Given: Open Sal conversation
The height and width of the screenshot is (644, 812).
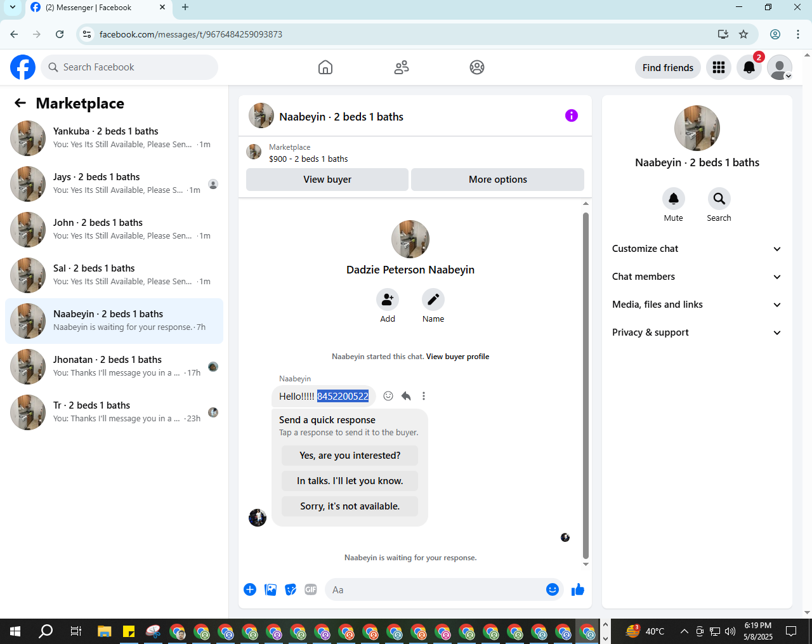Looking at the screenshot, I should pyautogui.click(x=114, y=275).
